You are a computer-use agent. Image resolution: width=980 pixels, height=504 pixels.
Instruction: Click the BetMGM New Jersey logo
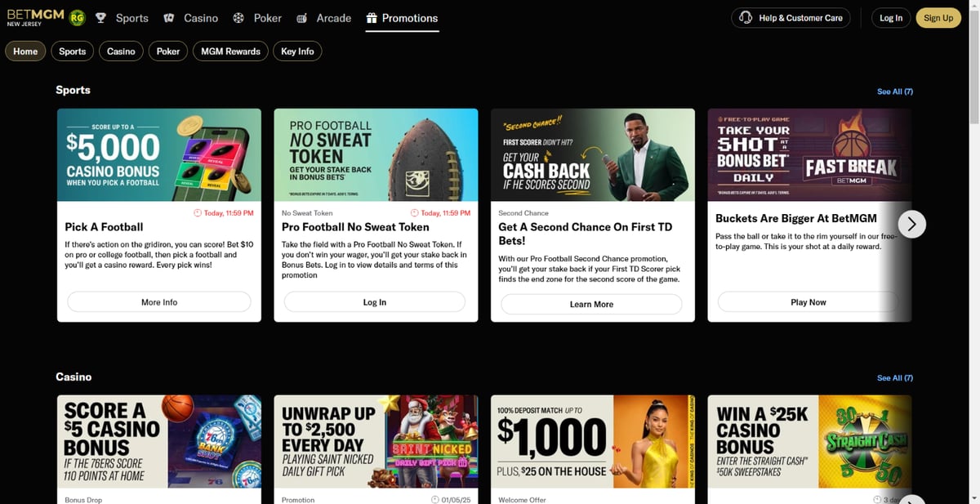pyautogui.click(x=34, y=17)
